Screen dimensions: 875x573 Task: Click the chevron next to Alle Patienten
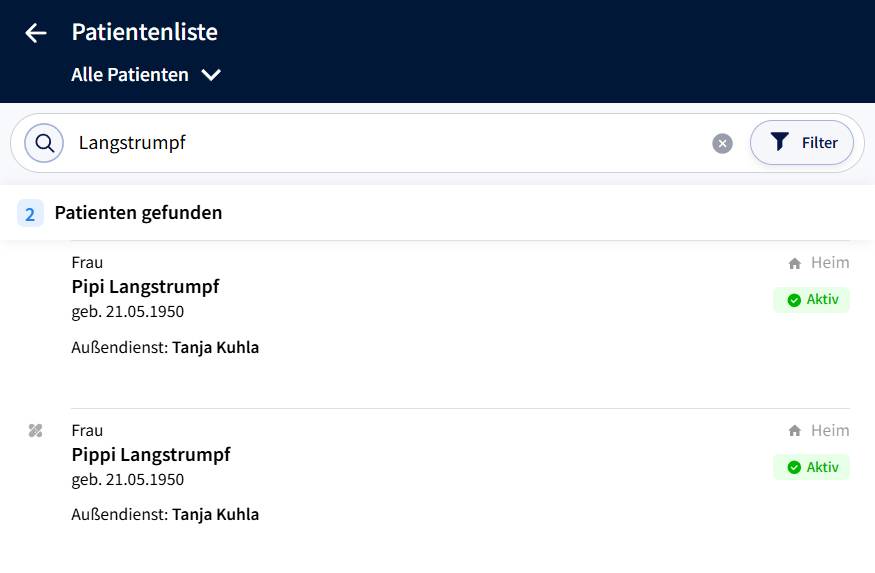(x=211, y=75)
